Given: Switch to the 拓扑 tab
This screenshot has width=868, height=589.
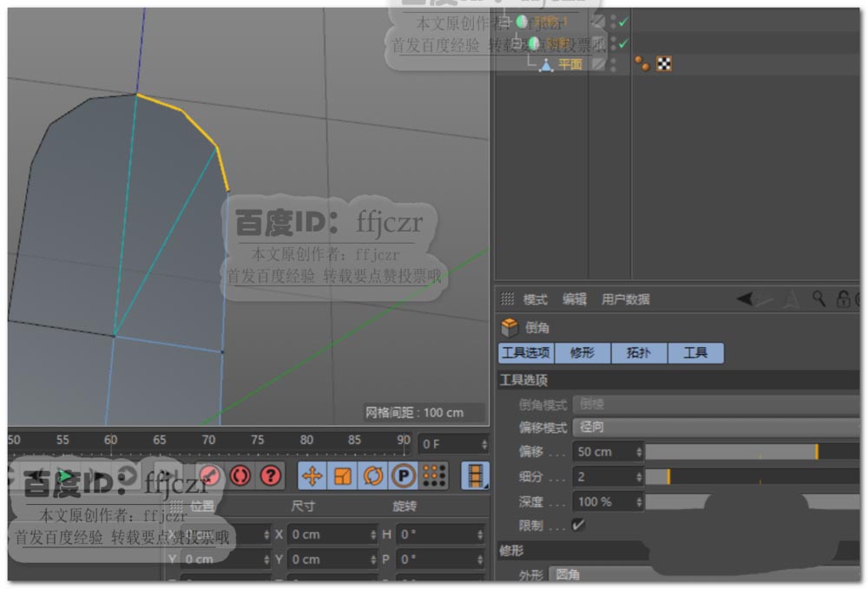Looking at the screenshot, I should (x=639, y=353).
